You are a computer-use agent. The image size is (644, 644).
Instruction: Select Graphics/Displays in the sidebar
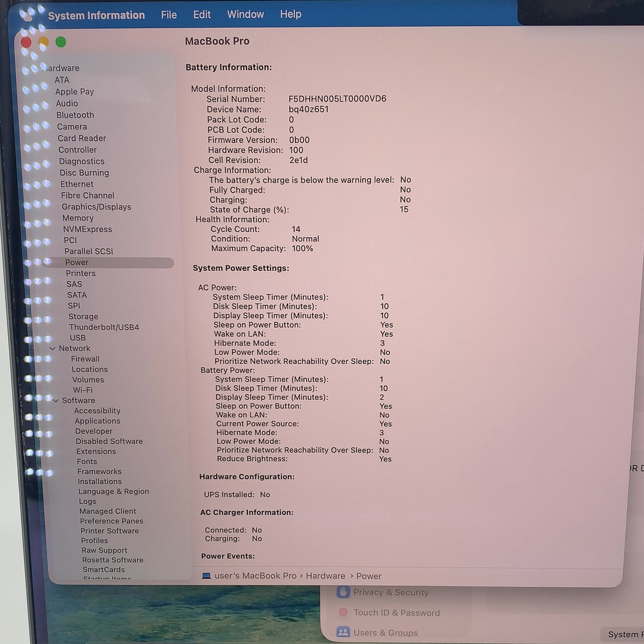(x=97, y=207)
